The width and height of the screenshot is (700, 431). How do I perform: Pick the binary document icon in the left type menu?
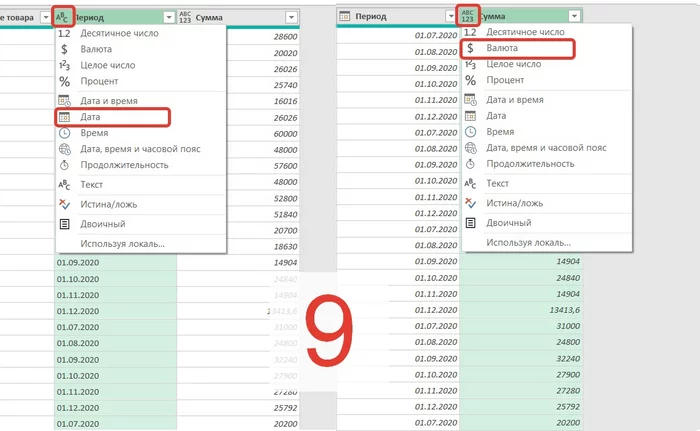[64, 224]
